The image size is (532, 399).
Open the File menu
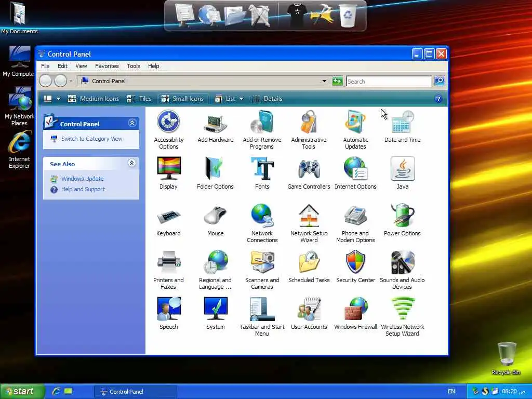click(x=45, y=66)
